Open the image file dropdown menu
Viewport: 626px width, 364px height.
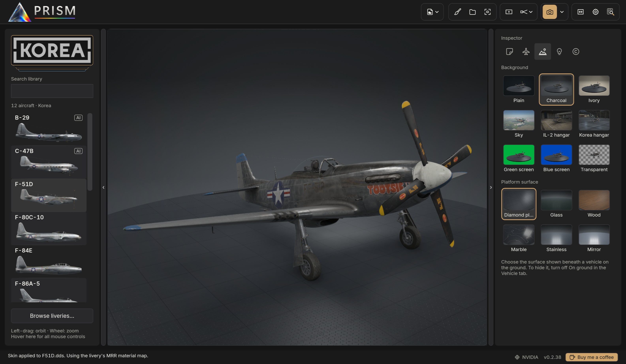pyautogui.click(x=432, y=12)
